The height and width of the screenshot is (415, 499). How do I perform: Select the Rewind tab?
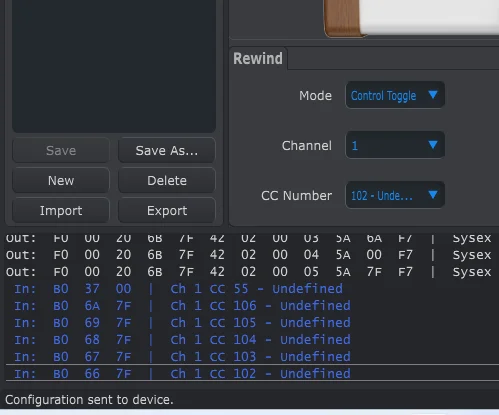tap(258, 58)
